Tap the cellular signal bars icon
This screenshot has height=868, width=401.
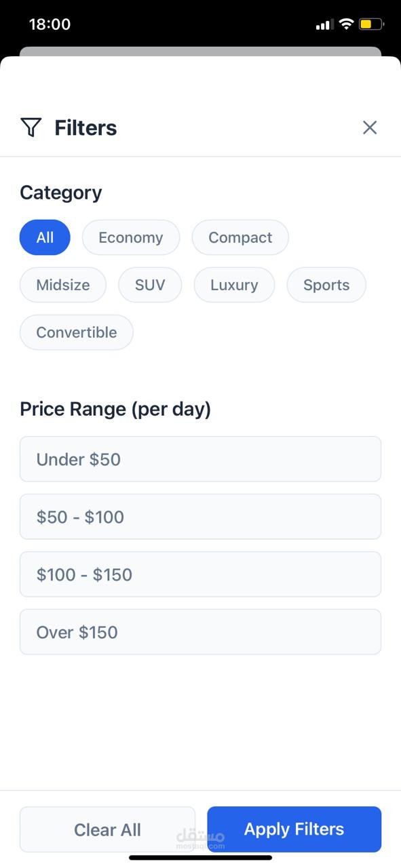coord(324,25)
